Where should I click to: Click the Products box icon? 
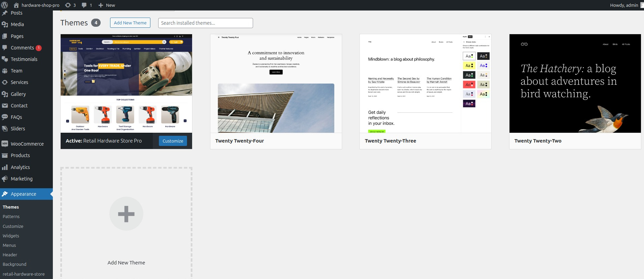(5, 155)
